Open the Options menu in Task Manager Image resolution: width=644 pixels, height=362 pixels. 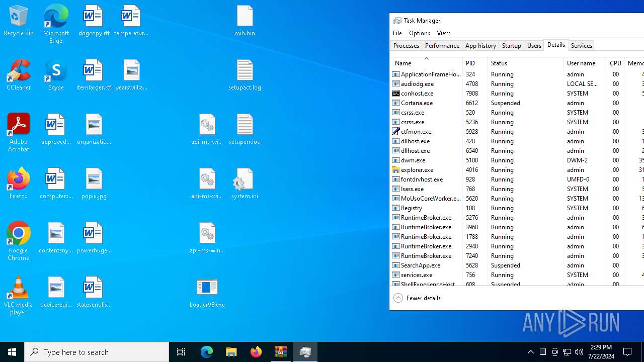[420, 33]
